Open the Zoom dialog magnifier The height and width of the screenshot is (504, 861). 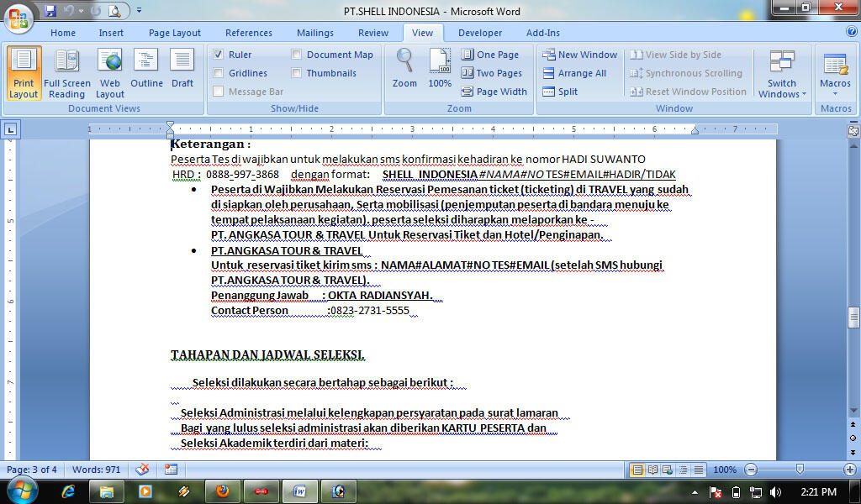point(404,68)
